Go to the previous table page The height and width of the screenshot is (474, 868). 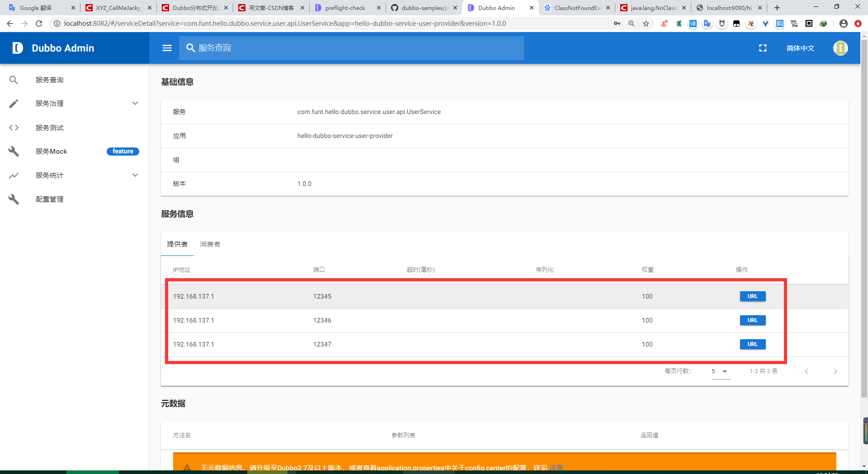coord(807,371)
